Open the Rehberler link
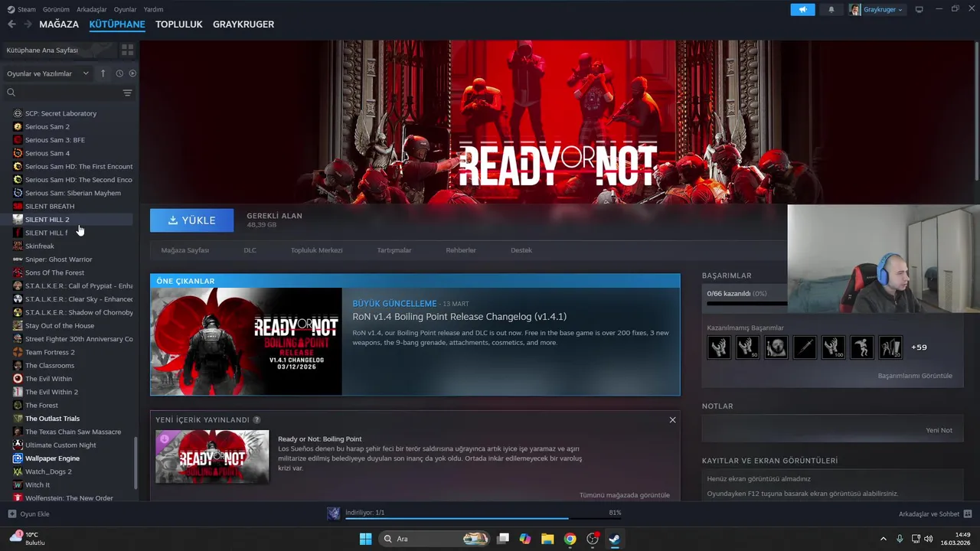 pos(461,250)
